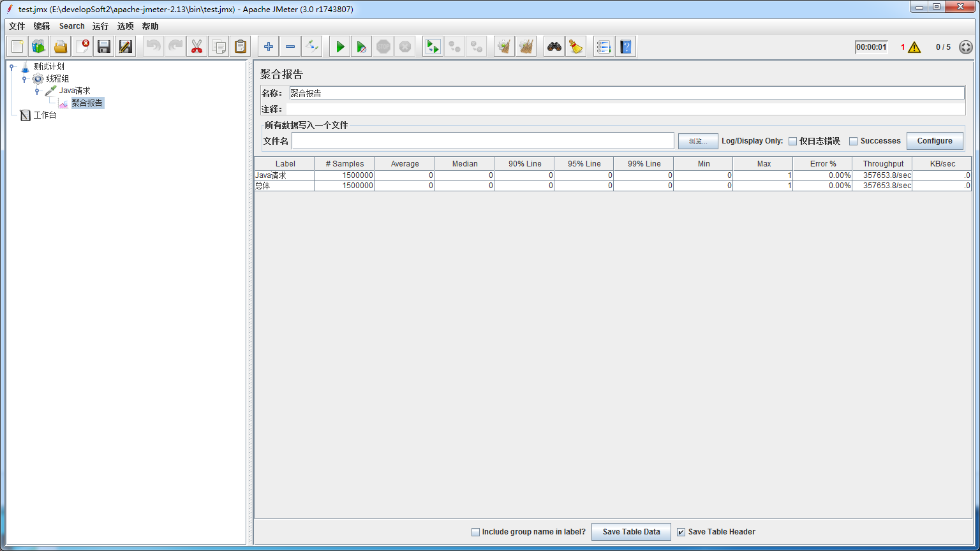
Task: Click the Throughput column header
Action: coord(882,164)
